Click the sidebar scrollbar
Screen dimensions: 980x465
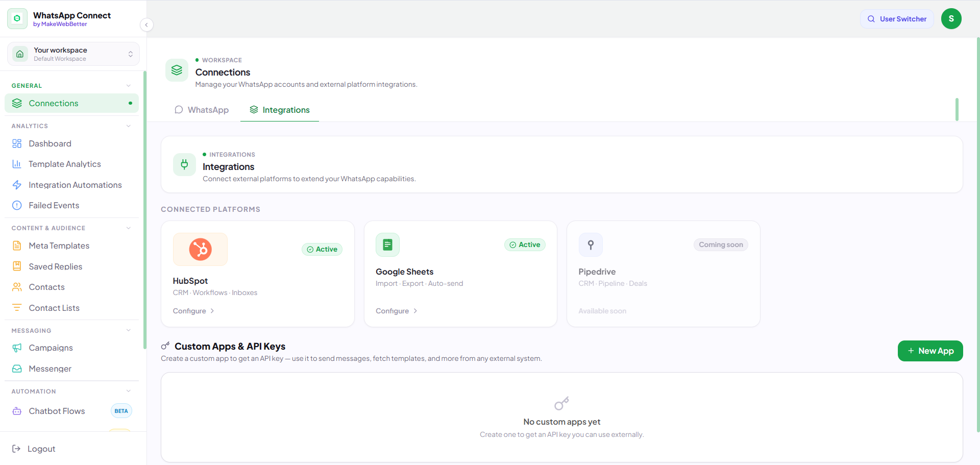[145, 209]
